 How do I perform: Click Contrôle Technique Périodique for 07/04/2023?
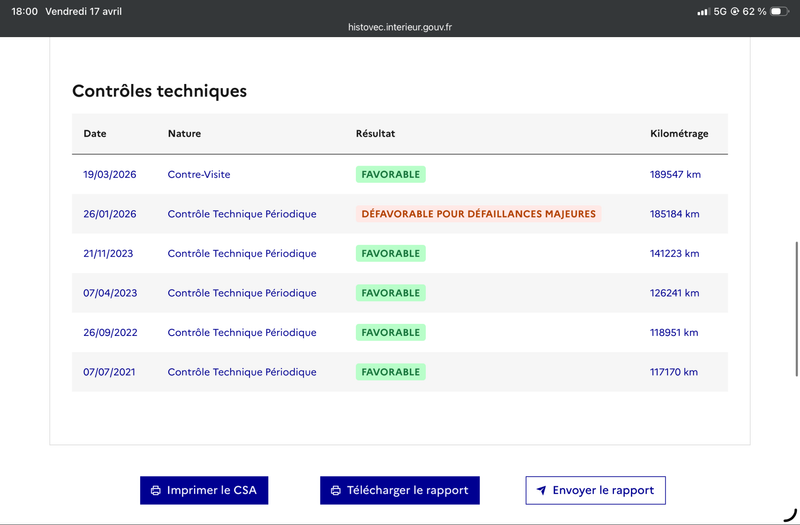[242, 293]
